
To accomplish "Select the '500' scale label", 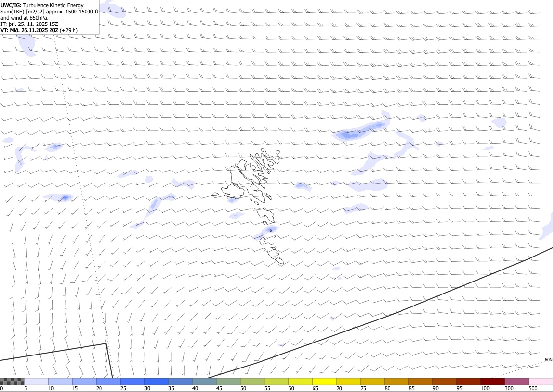I will [x=532, y=388].
